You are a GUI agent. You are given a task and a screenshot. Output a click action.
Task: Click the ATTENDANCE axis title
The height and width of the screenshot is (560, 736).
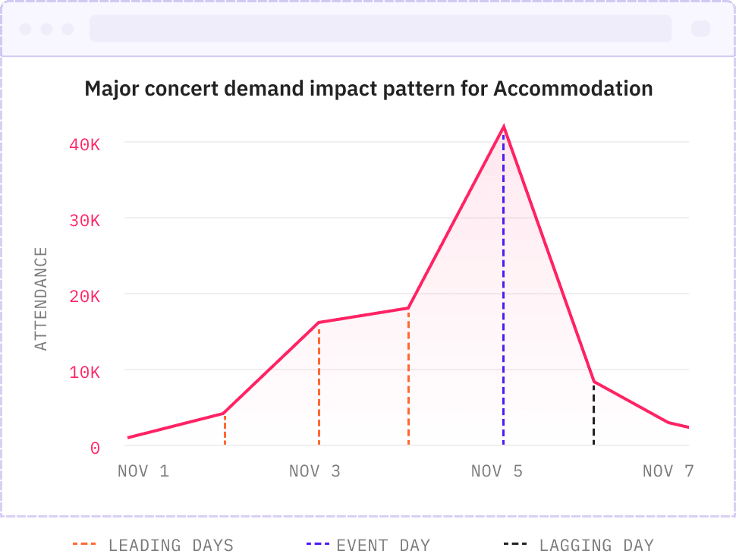tap(41, 298)
